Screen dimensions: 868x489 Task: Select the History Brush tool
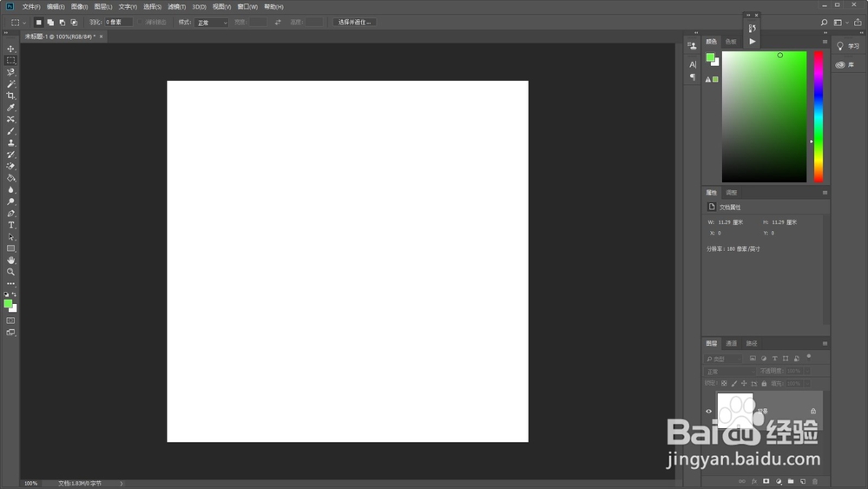coord(10,155)
